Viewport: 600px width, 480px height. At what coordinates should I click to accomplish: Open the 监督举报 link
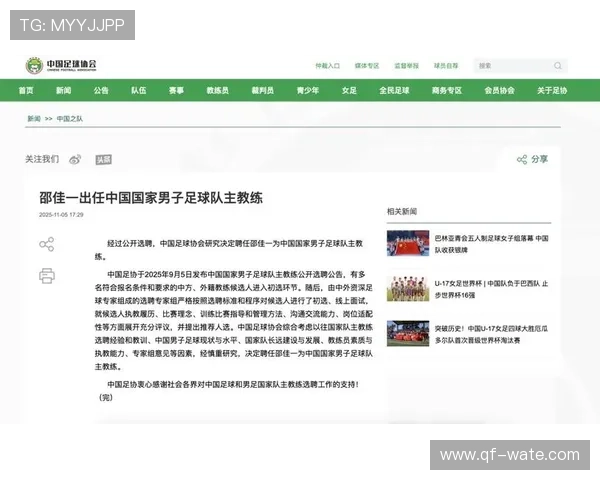coord(407,66)
